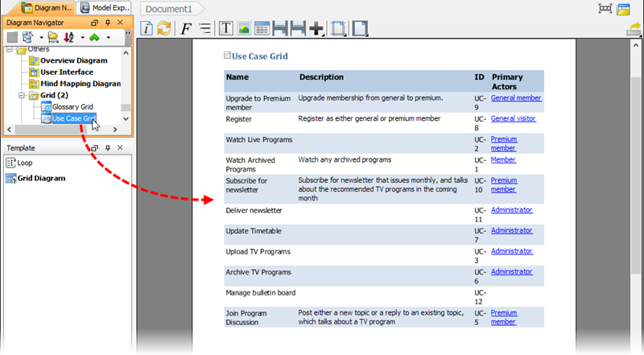Click the document vertical scrollbar thumb
Image resolution: width=644 pixels, height=355 pixels.
pos(636,175)
